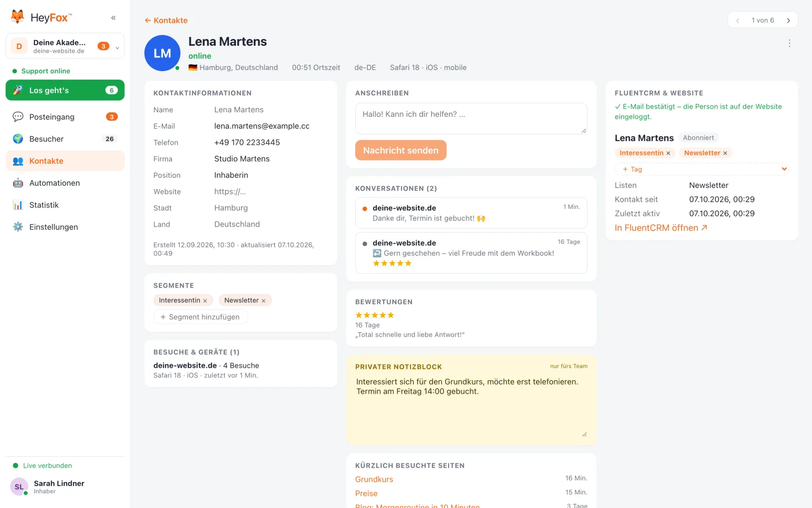Click the deine-website.de visit entry
Screen dimensions: 812x508
pos(206,370)
